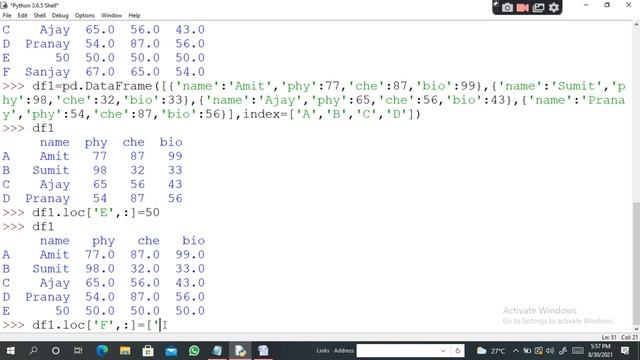Open Microsoft Store from the taskbar
The height and width of the screenshot is (360, 640).
[148, 351]
